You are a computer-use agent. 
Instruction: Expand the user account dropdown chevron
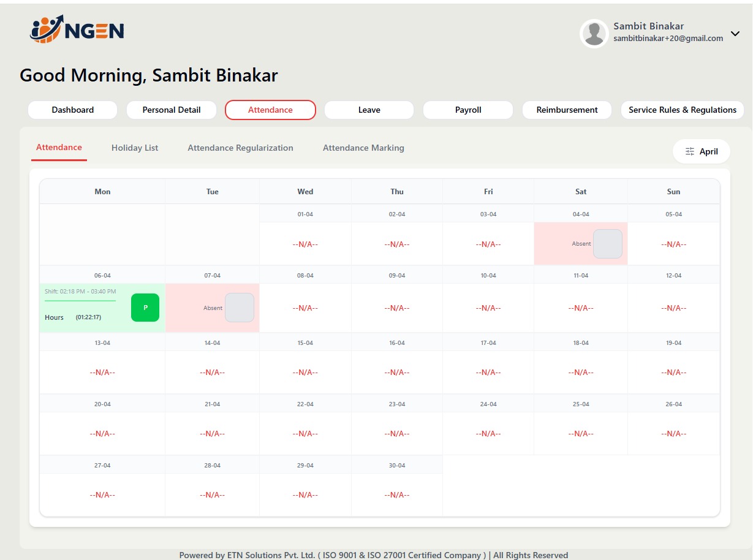(735, 33)
